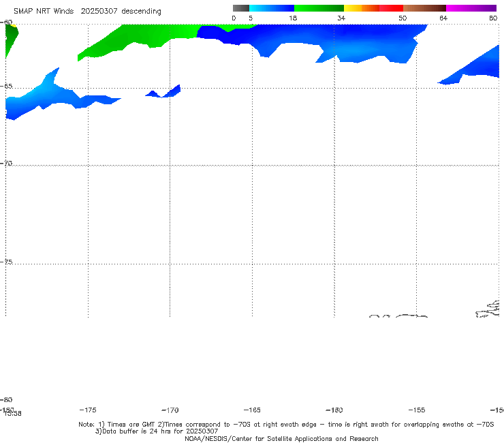Click the "15:58" swath time stamp

[13, 414]
